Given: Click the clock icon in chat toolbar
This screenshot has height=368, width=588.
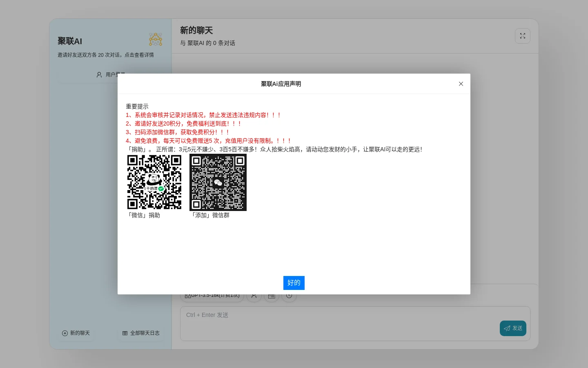Looking at the screenshot, I should click(289, 295).
